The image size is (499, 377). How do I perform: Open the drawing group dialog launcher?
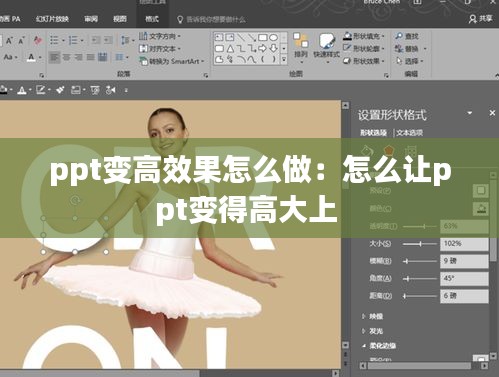pos(386,75)
